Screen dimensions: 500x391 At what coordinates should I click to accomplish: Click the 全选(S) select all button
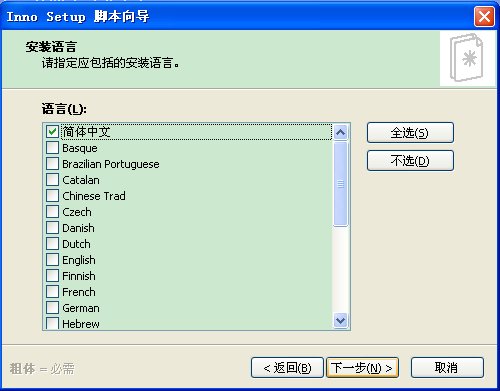[x=410, y=133]
